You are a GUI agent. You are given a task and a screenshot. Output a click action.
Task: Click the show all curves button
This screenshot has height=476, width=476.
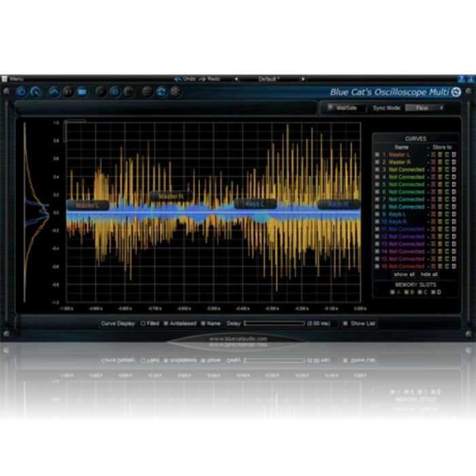click(x=404, y=275)
